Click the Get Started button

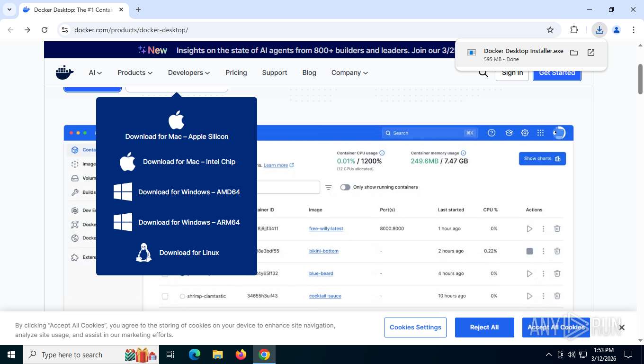pos(557,73)
